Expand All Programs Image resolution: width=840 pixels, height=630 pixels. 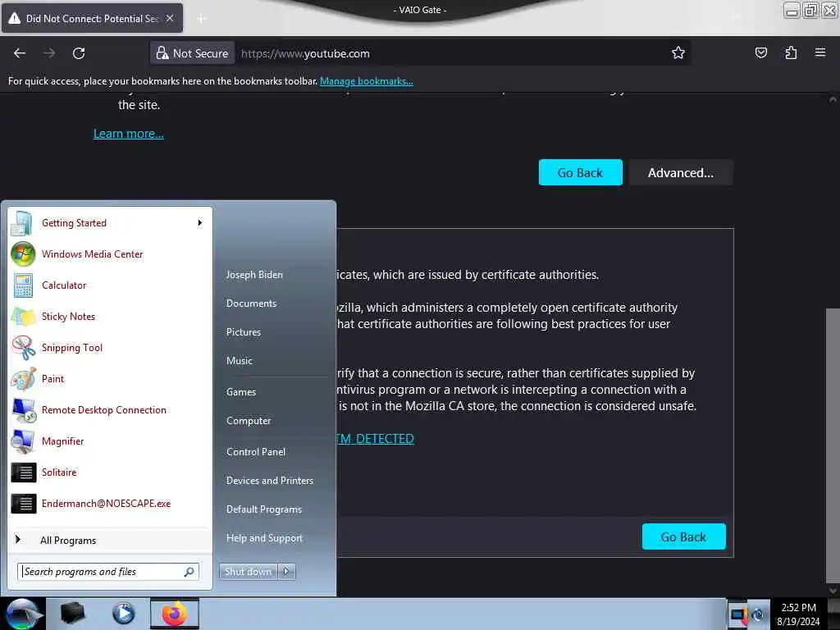110,540
